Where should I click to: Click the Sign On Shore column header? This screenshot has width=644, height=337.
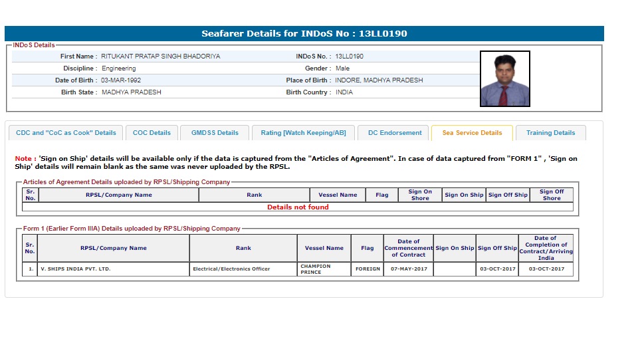pos(419,195)
